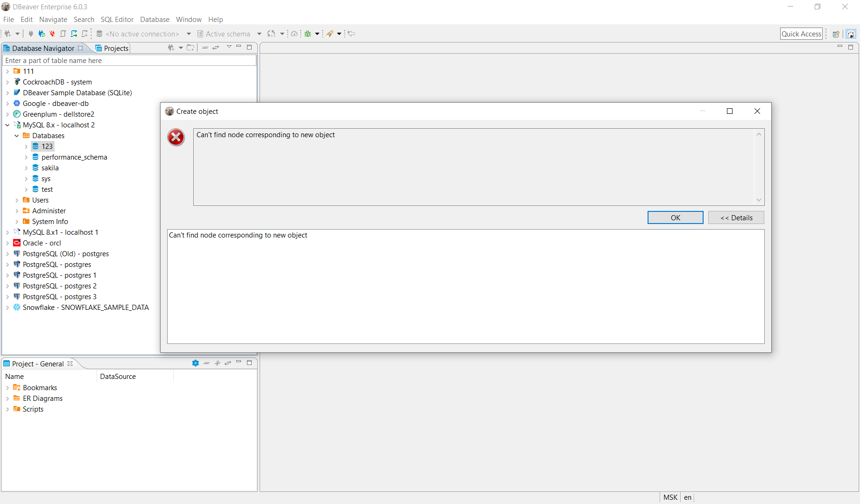Connect to database with green plug icon
This screenshot has height=504, width=860.
[x=42, y=34]
